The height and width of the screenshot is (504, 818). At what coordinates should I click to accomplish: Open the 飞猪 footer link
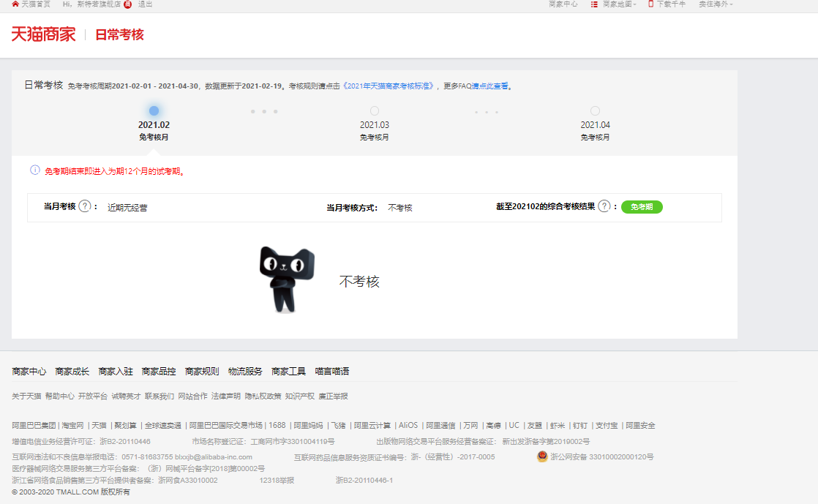[x=339, y=426]
